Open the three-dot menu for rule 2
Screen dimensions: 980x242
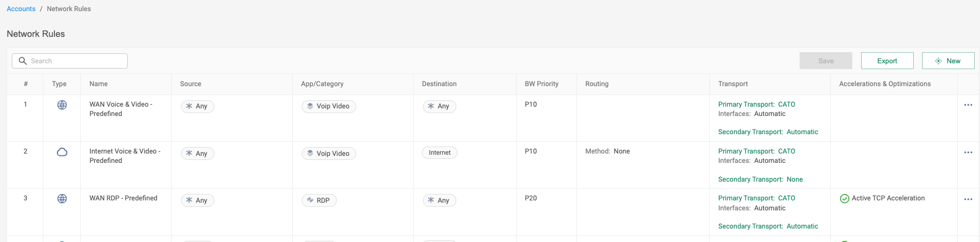[x=968, y=152]
